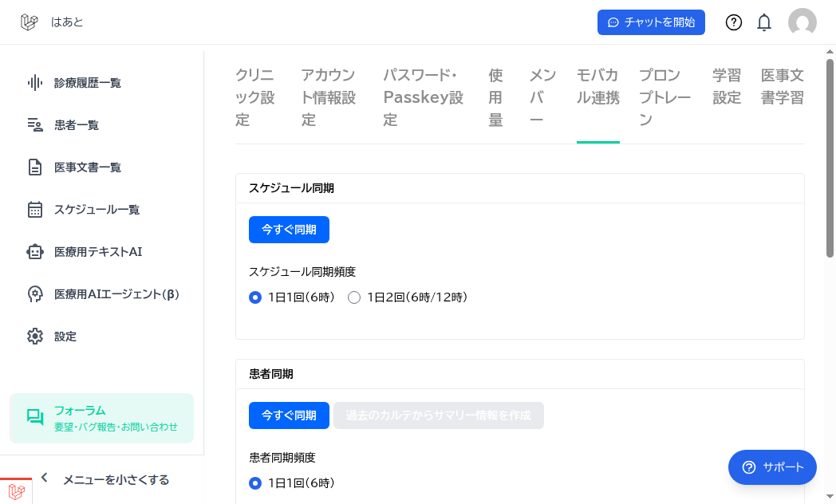The width and height of the screenshot is (836, 504).
Task: Click the スケジュール一覧 calendar icon
Action: 34,209
